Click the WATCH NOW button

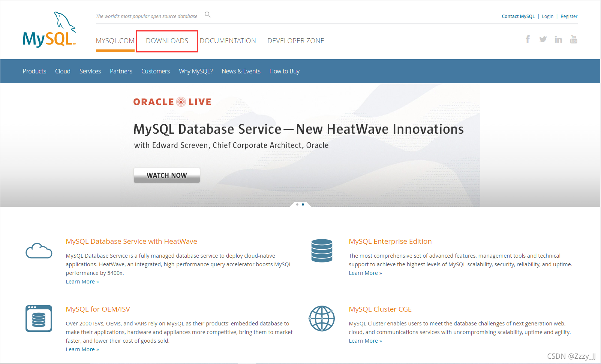coord(167,175)
